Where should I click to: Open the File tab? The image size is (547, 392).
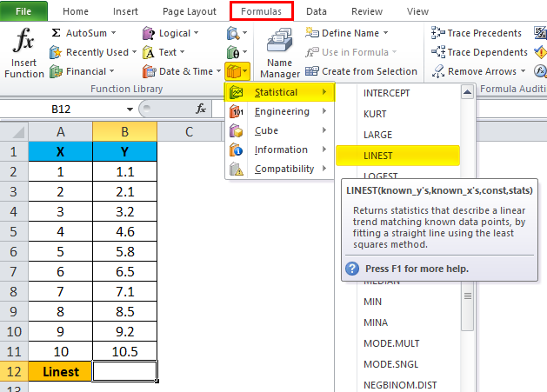[23, 11]
